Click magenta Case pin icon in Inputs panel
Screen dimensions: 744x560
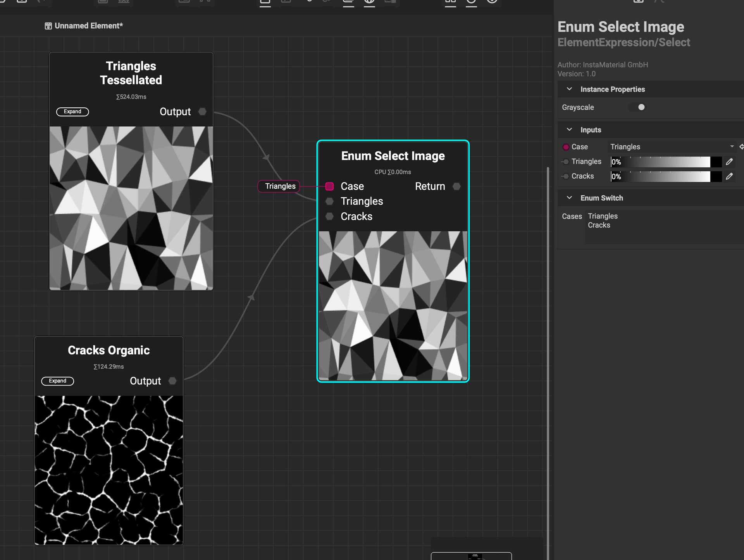point(566,147)
